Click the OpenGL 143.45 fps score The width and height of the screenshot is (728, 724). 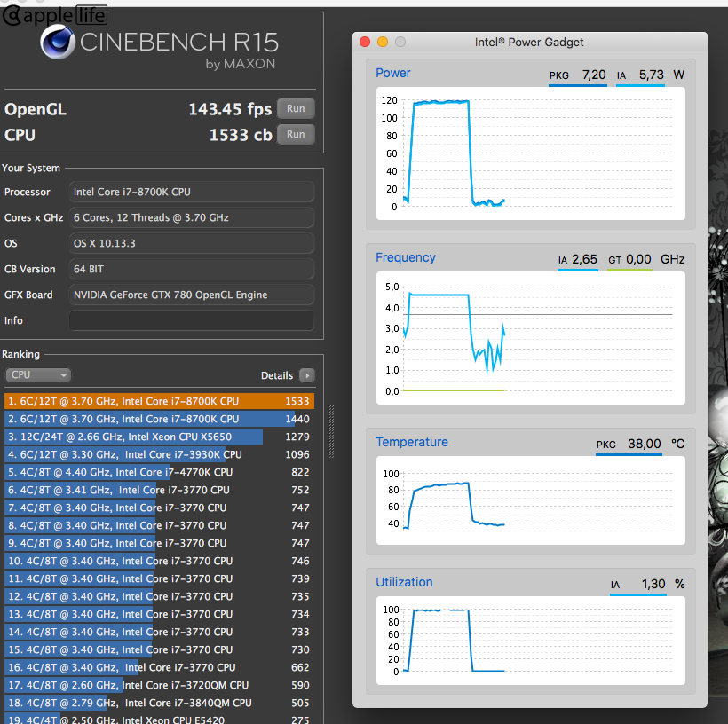click(230, 109)
